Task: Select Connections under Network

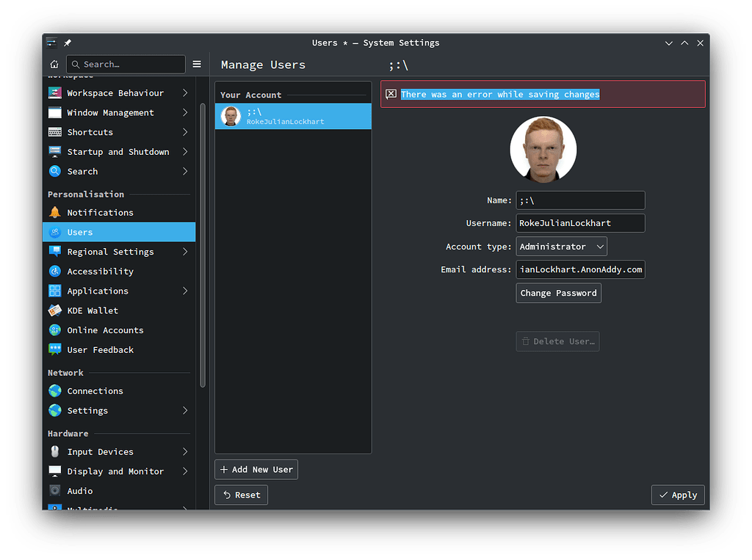Action: pos(95,391)
